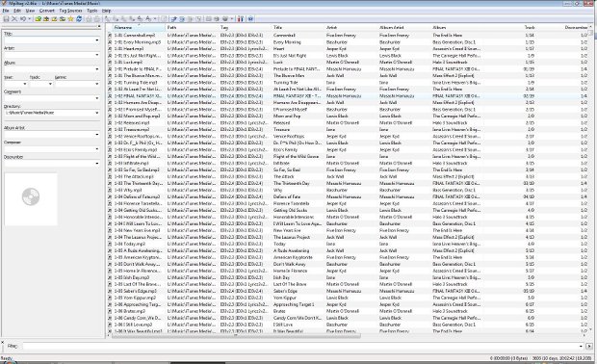Open the View menu
This screenshot has height=364, width=597.
[x=30, y=11]
